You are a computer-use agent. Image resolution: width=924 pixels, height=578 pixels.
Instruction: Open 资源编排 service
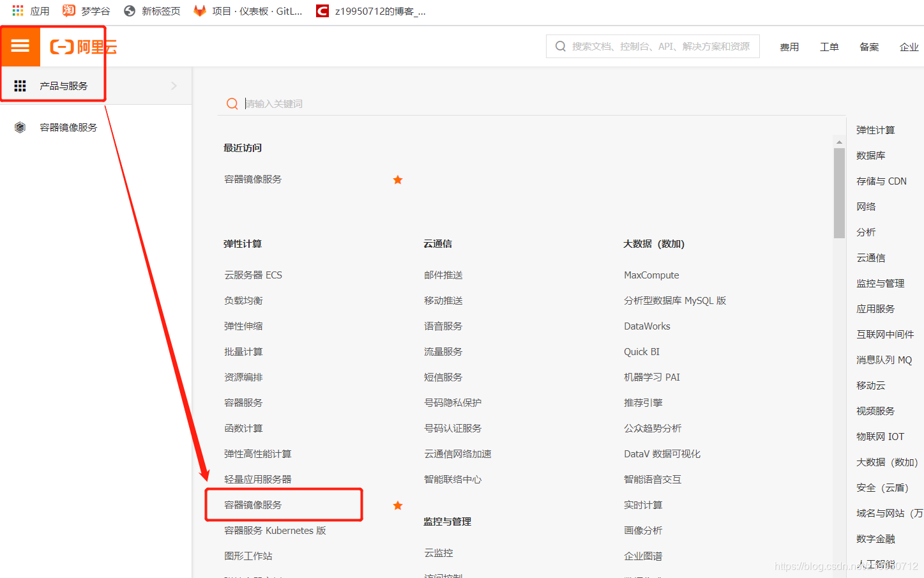click(x=243, y=377)
